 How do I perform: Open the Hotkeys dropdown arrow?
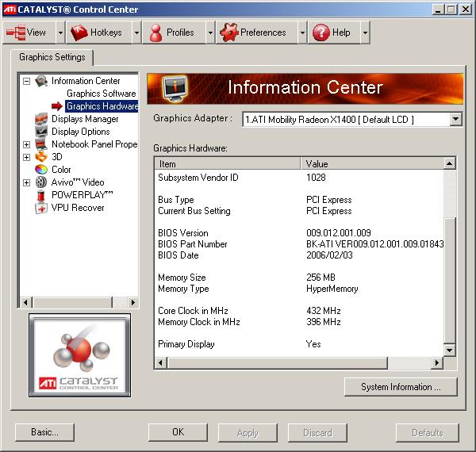(137, 33)
